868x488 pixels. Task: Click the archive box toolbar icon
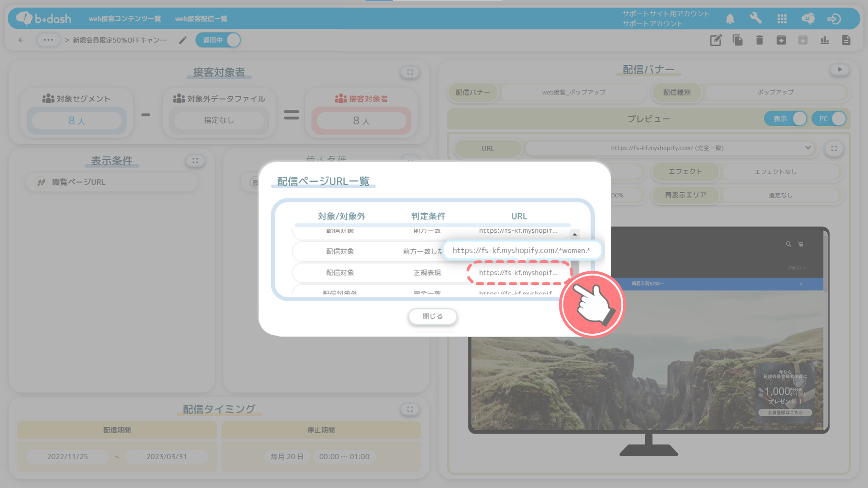781,40
